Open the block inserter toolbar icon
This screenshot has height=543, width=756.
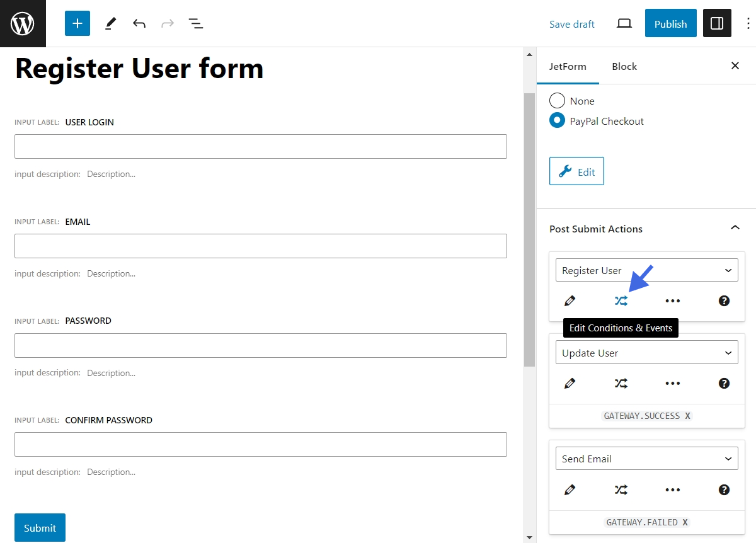click(x=77, y=23)
